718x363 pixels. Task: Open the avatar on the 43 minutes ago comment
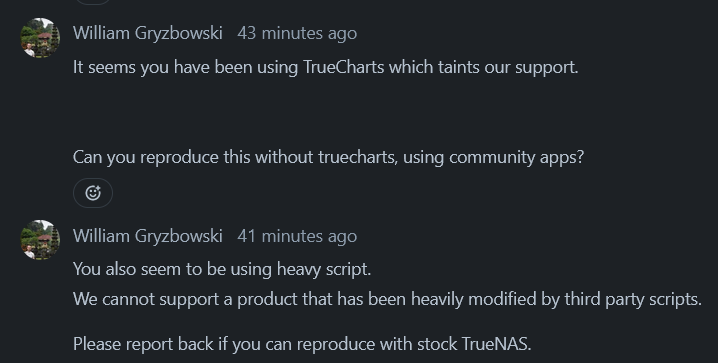tap(40, 38)
